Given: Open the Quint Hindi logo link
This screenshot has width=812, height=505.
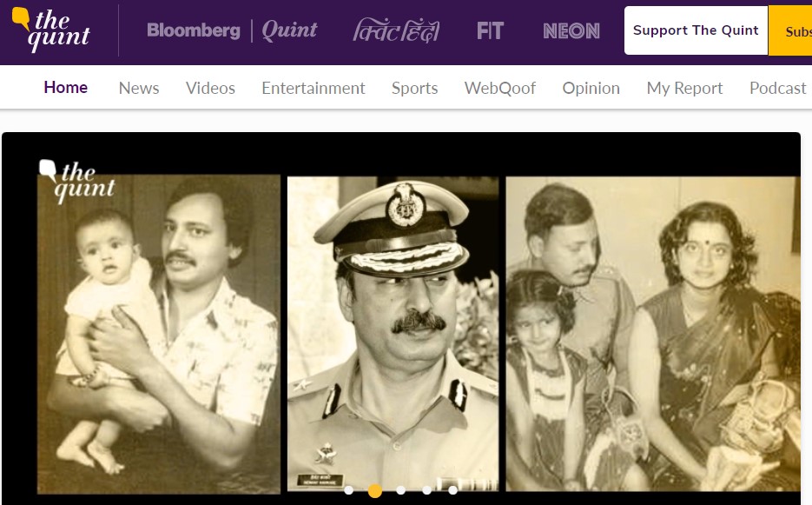Looking at the screenshot, I should (396, 31).
